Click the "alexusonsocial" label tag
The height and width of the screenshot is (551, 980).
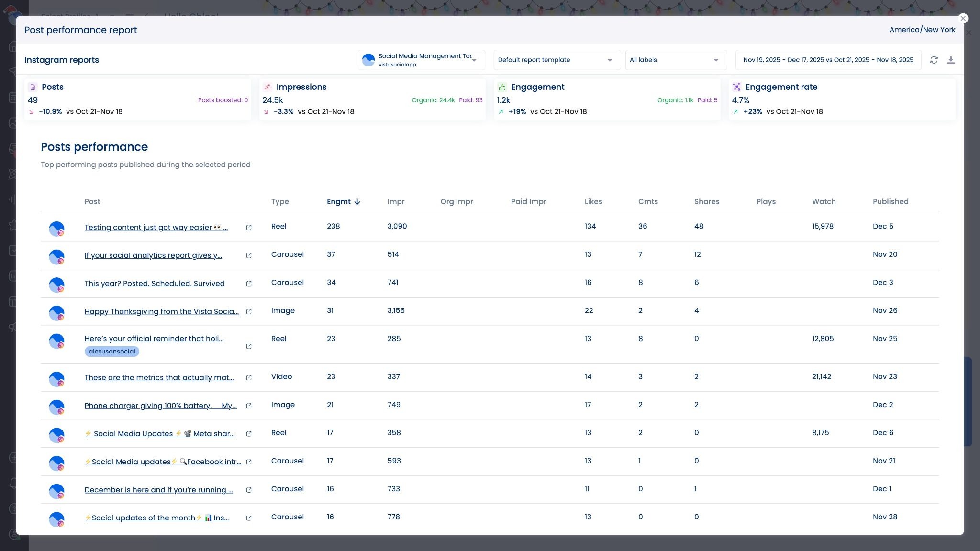click(x=111, y=351)
